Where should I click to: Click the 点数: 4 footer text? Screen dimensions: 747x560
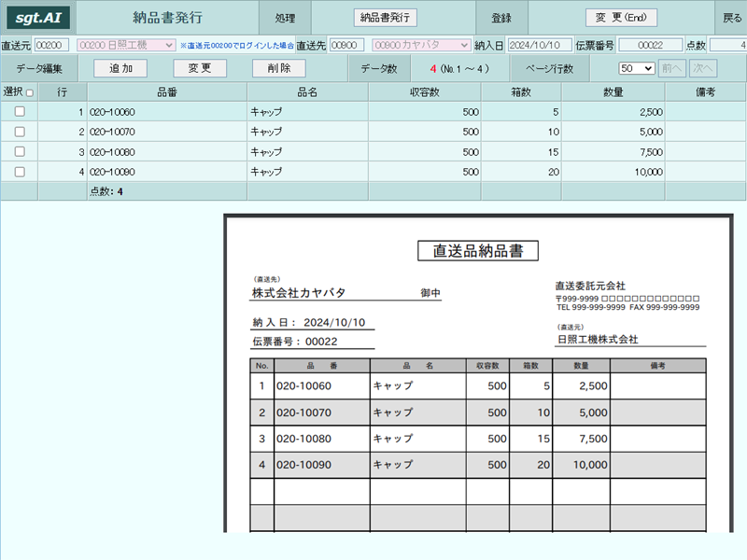(x=106, y=191)
